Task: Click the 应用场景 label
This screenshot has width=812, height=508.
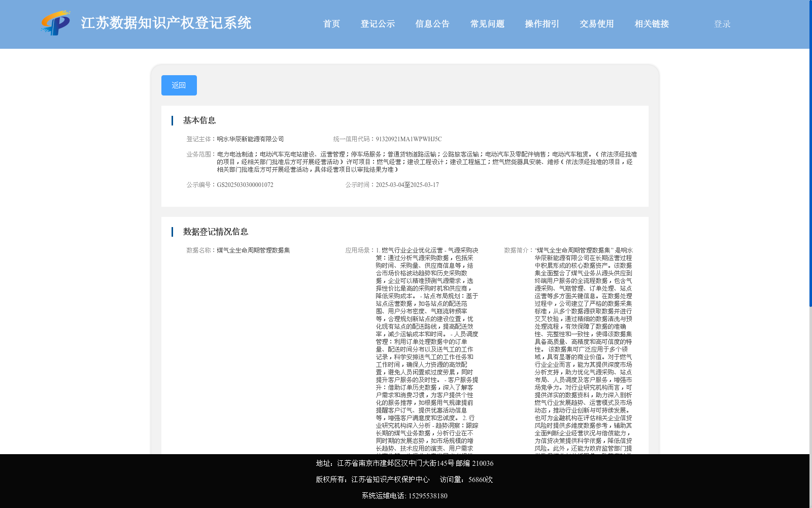Action: click(x=360, y=250)
